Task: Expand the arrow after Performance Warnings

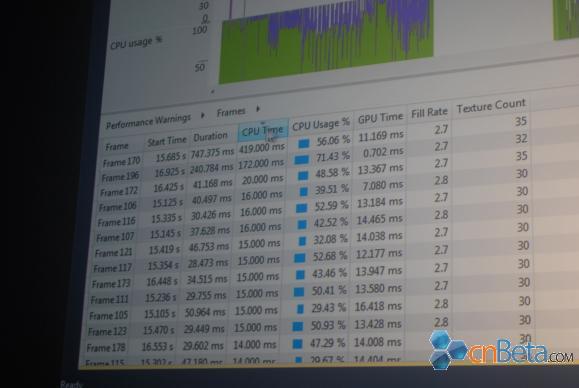Action: [203, 115]
